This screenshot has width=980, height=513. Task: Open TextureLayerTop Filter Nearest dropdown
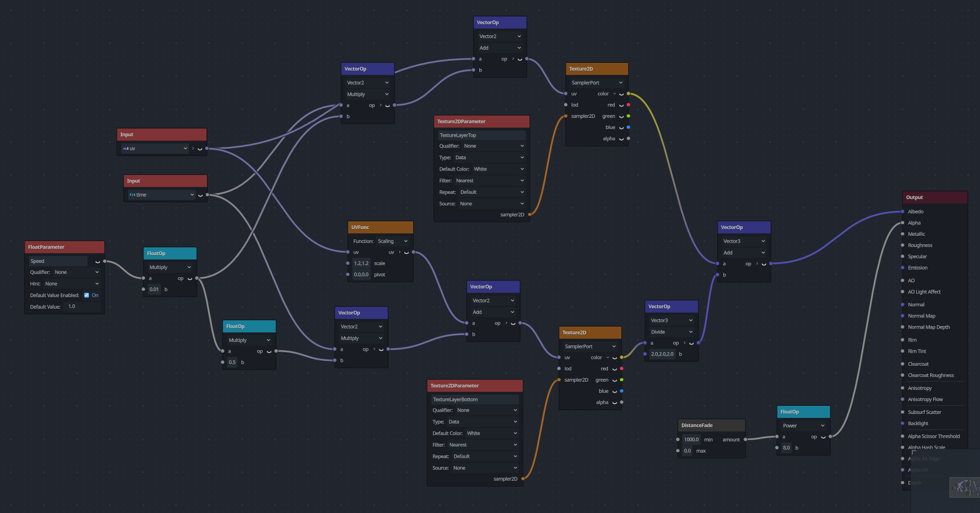490,181
